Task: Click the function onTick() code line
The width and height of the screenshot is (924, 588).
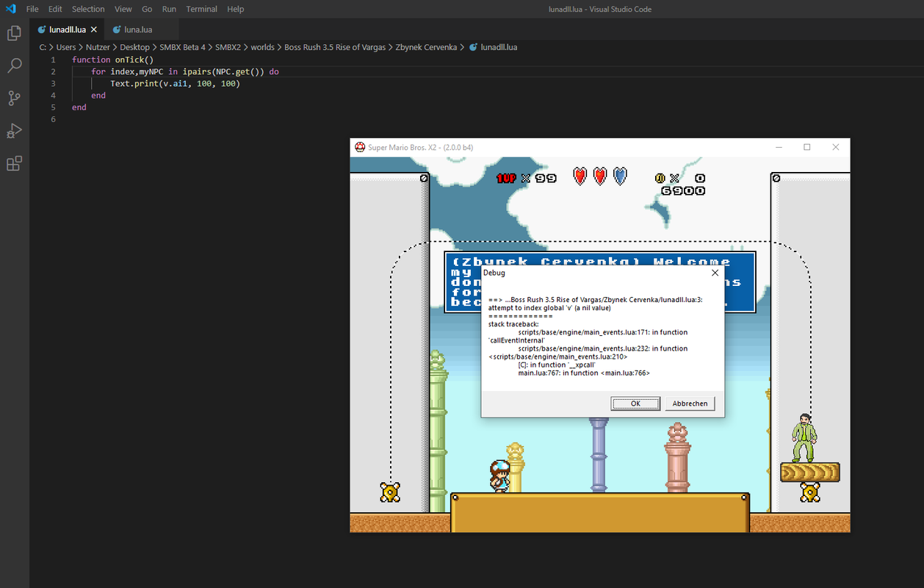Action: click(113, 60)
